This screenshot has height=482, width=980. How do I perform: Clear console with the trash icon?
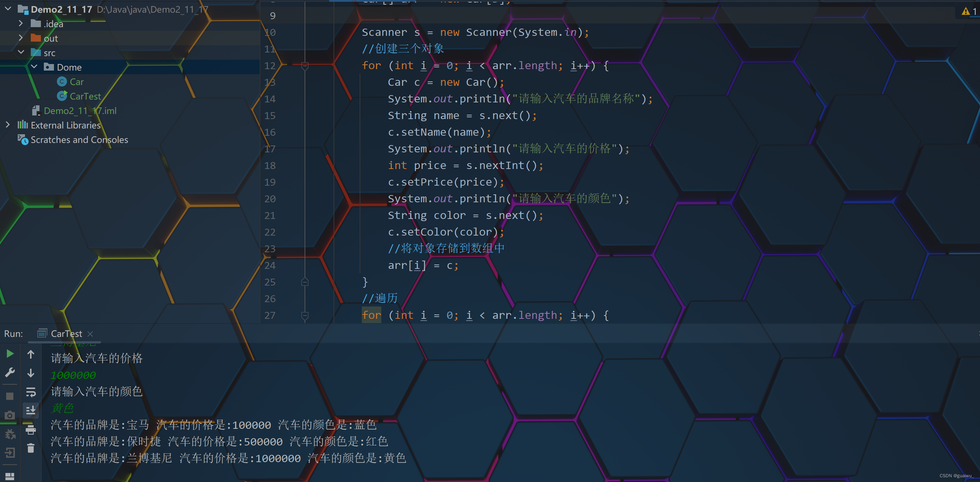coord(31,448)
